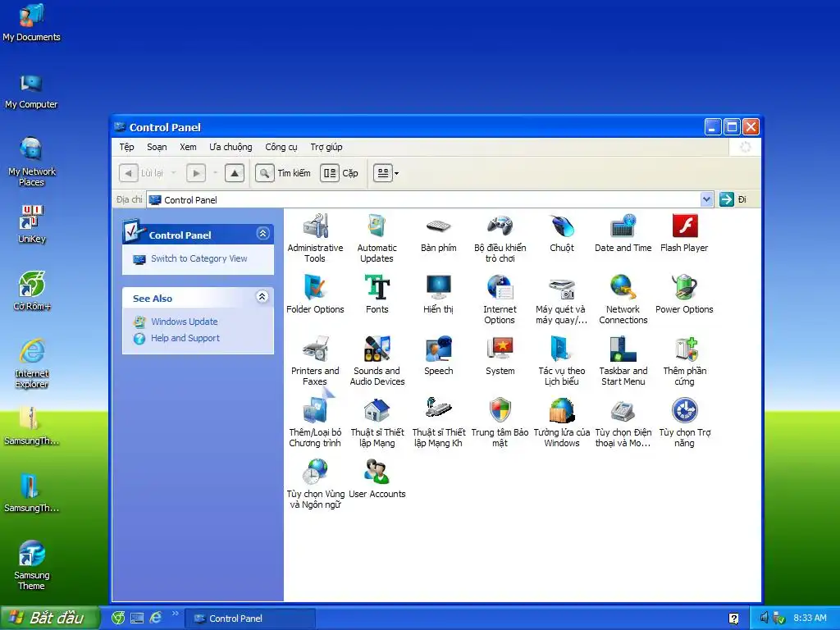
Task: Click the Lùi lại back button
Action: pyautogui.click(x=141, y=173)
